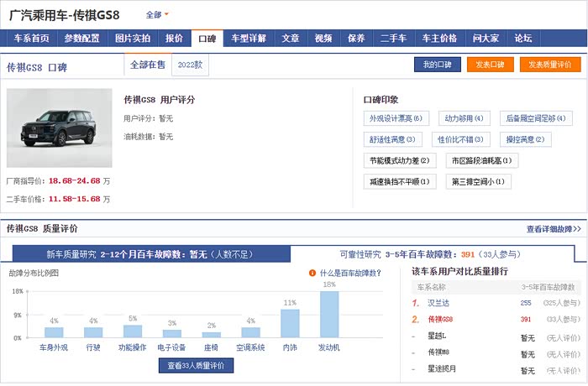Select the 2022款 model tab

point(190,65)
